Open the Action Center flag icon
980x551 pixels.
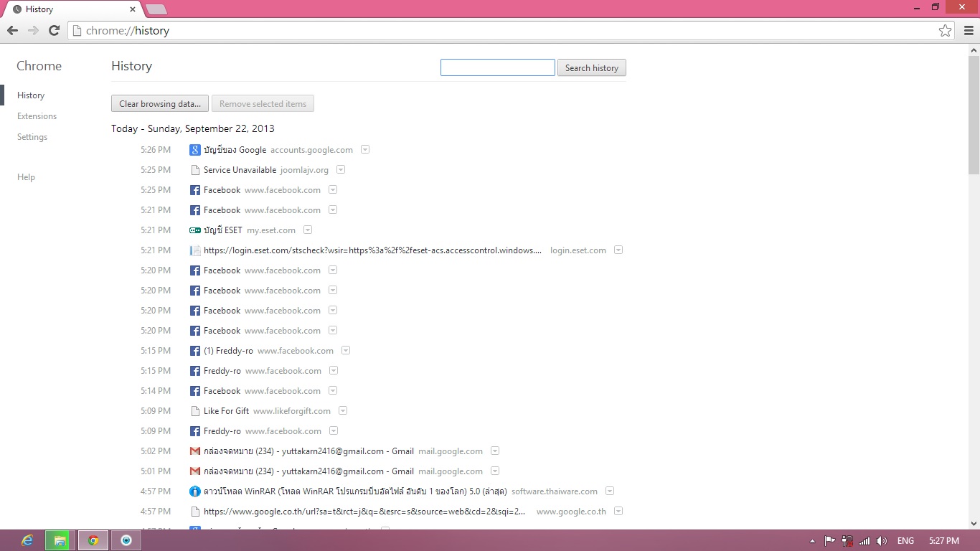click(830, 541)
